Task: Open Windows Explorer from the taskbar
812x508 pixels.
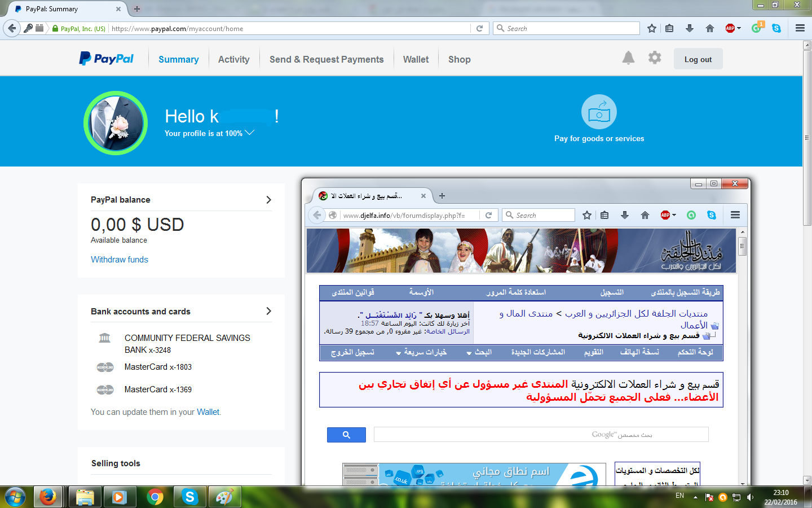Action: pyautogui.click(x=85, y=497)
